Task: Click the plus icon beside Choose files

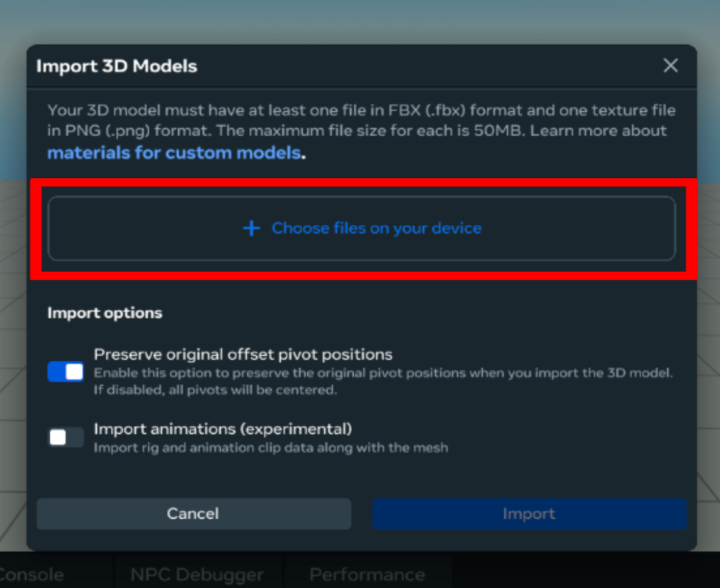Action: [x=252, y=228]
